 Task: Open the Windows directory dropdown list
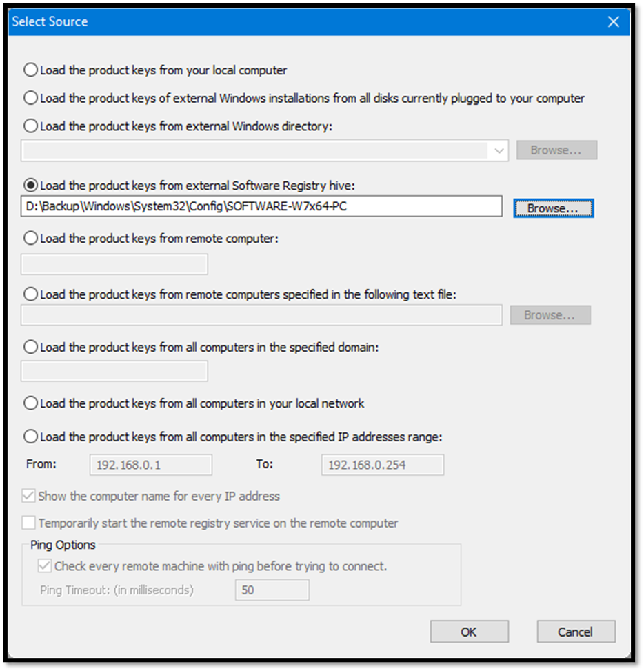tap(499, 150)
